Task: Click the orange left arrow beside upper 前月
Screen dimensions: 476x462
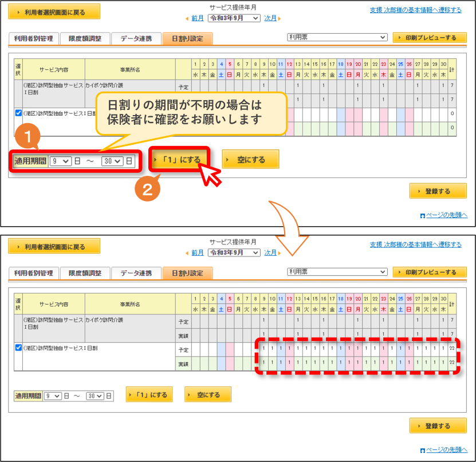Action: (x=187, y=19)
